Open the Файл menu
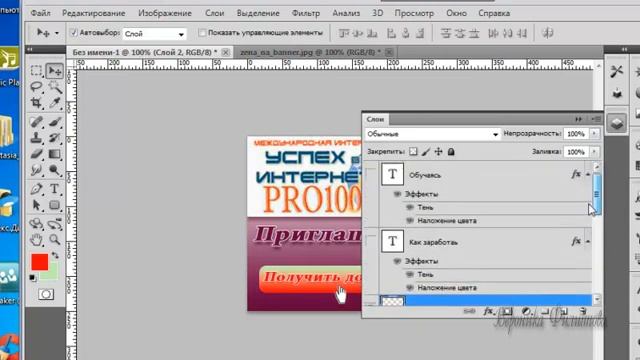The height and width of the screenshot is (360, 640). pyautogui.click(x=40, y=13)
